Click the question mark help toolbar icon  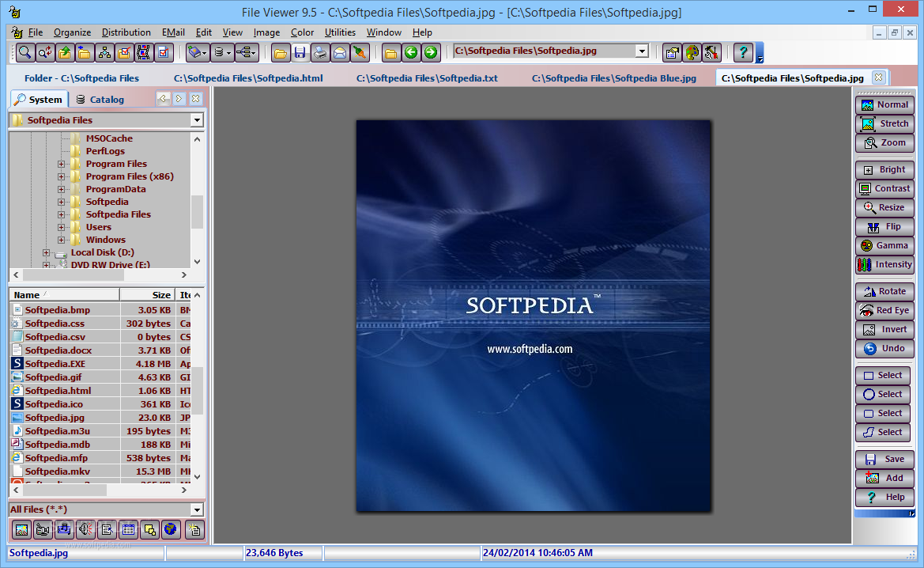(x=743, y=52)
